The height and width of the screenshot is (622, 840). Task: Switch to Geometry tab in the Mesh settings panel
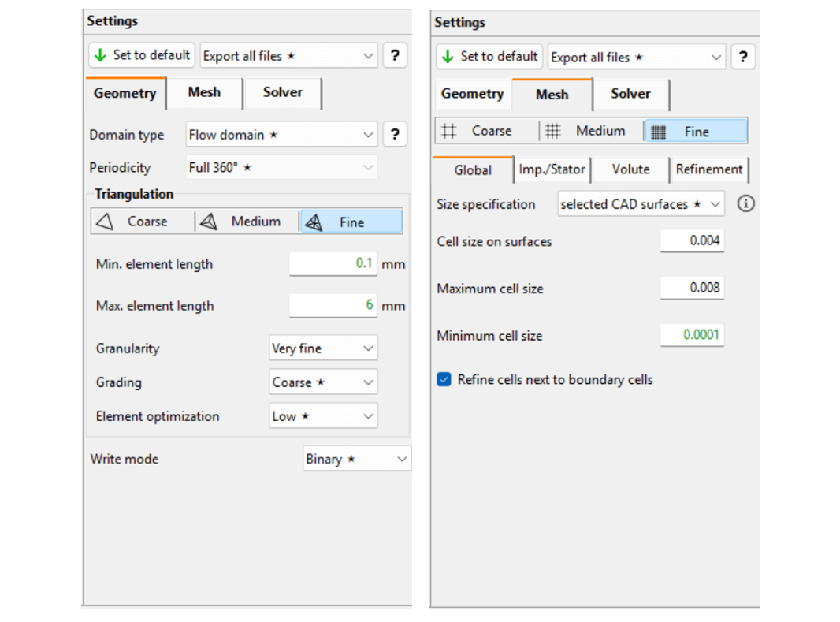[x=473, y=95]
